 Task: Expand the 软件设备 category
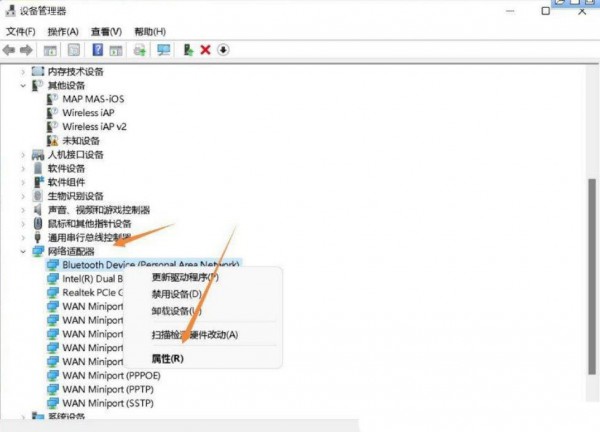click(23, 169)
